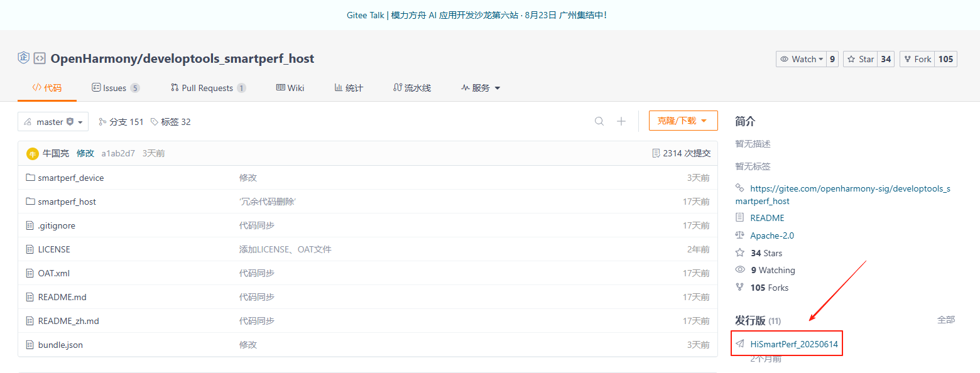Open the openharmony-sig repository URL link

[x=843, y=195]
